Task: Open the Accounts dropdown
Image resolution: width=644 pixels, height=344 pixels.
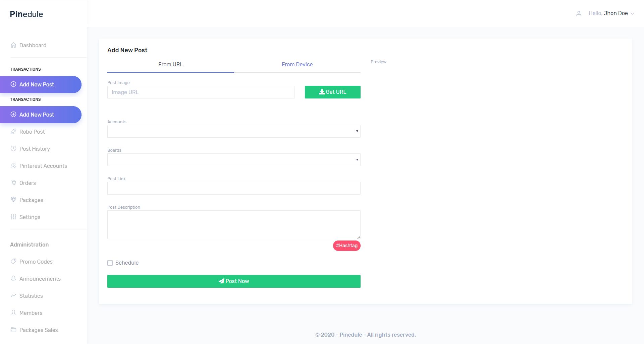Action: 234,131
